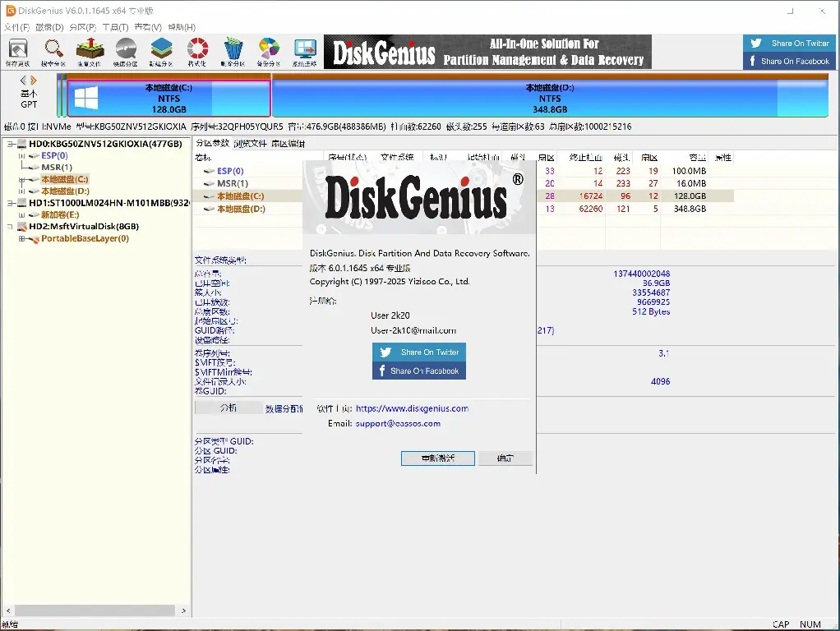Viewport: 840px width, 631px height.
Task: Switch to the 浏览文件 tab
Action: click(249, 144)
